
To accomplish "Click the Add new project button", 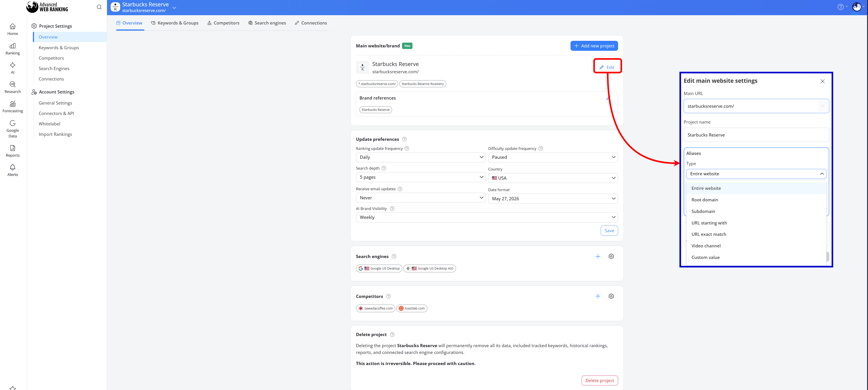I will (594, 46).
